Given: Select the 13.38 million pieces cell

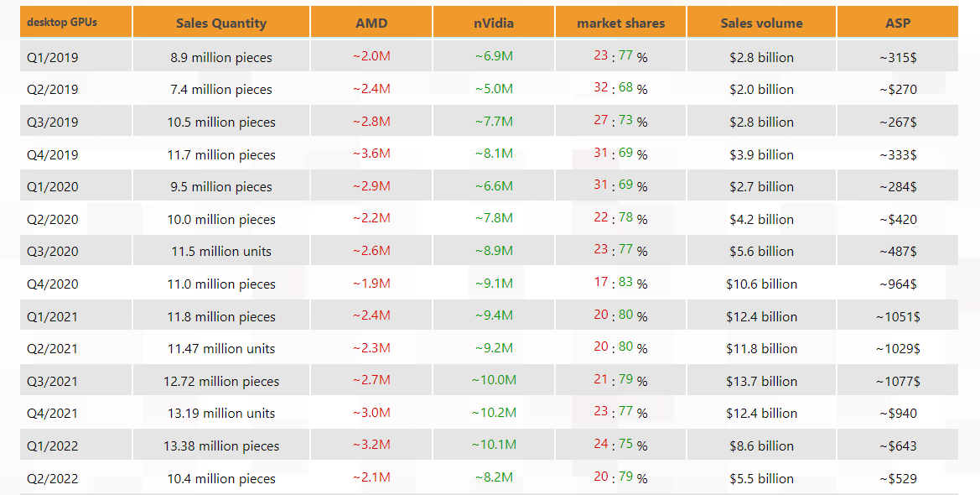Looking at the screenshot, I should pyautogui.click(x=221, y=446).
